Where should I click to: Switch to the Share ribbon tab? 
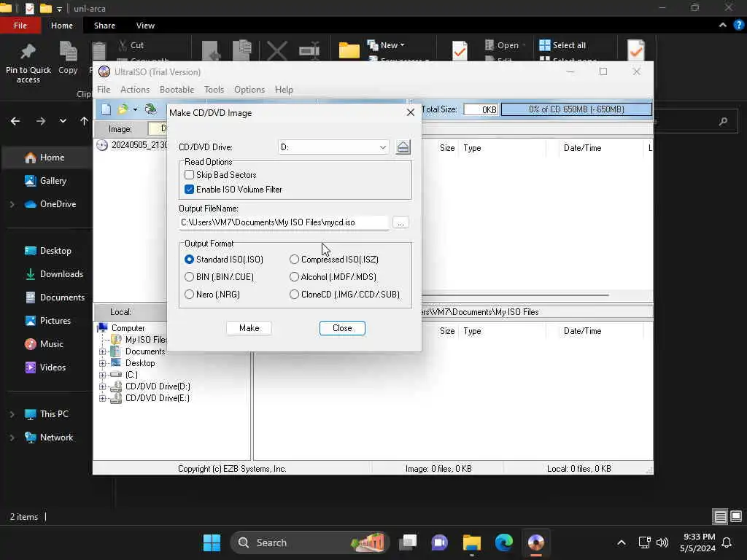coord(104,26)
